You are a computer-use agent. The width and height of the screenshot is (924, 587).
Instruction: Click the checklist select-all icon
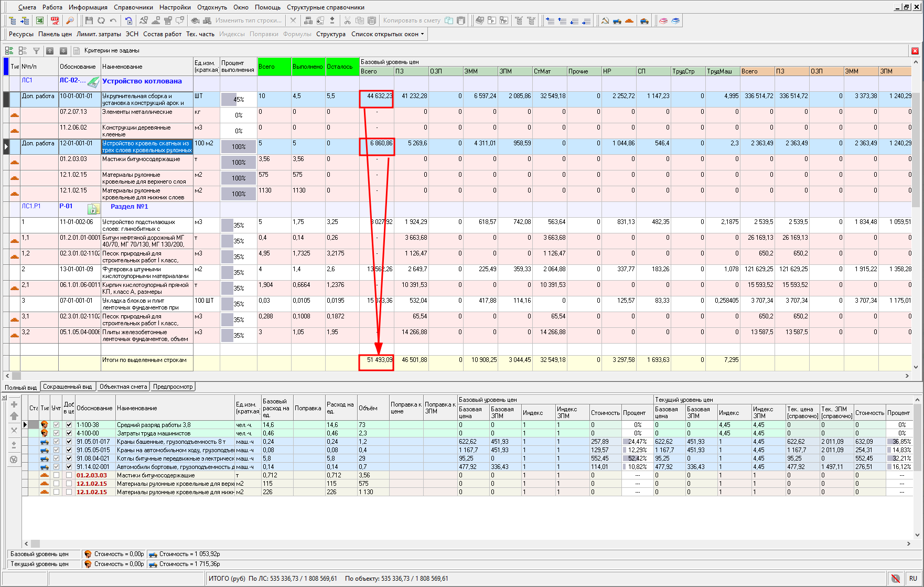[9, 50]
